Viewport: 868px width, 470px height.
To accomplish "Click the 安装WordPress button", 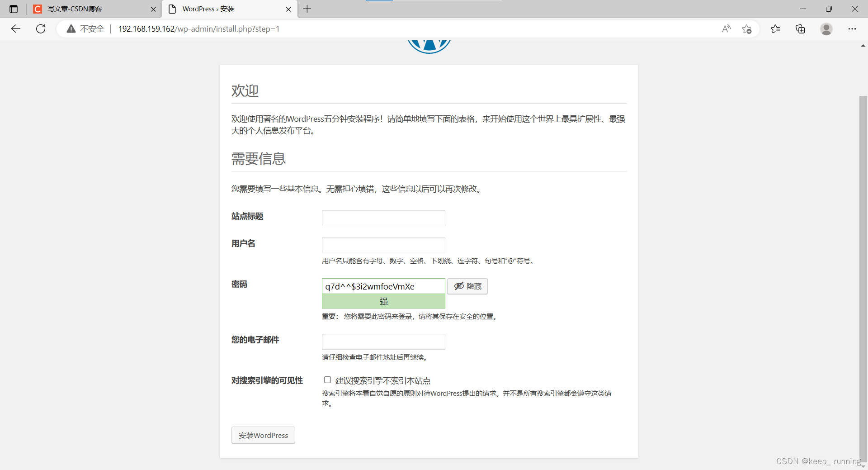I will [x=263, y=435].
